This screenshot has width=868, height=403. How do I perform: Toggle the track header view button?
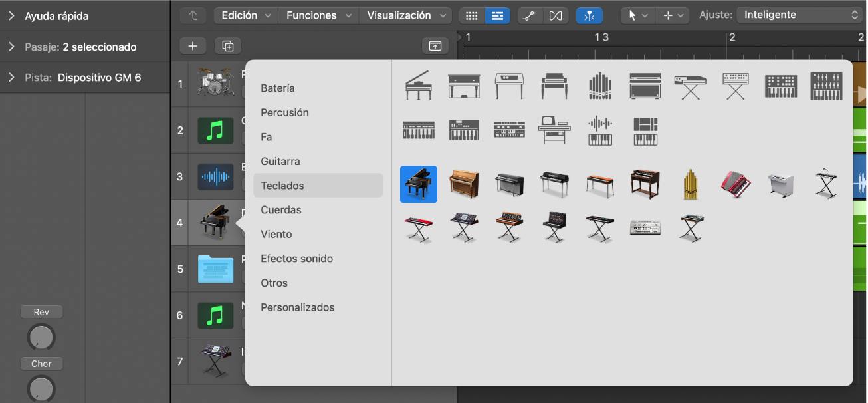[498, 15]
